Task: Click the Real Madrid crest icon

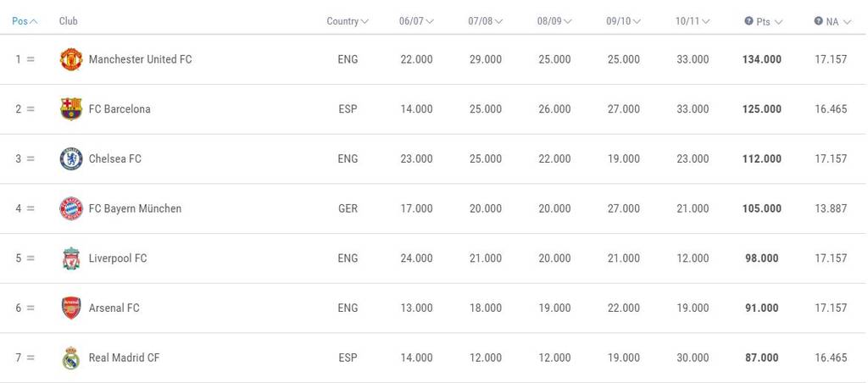Action: 71,358
